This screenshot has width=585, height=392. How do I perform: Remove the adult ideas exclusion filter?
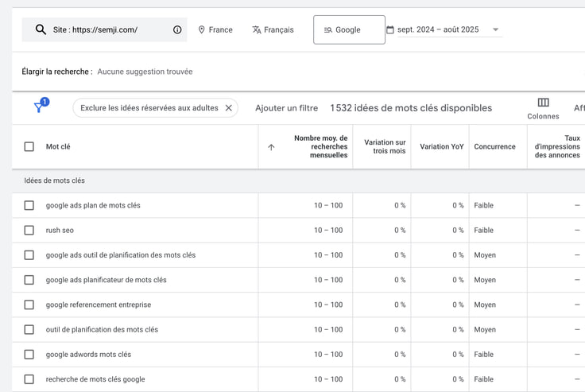click(x=229, y=108)
